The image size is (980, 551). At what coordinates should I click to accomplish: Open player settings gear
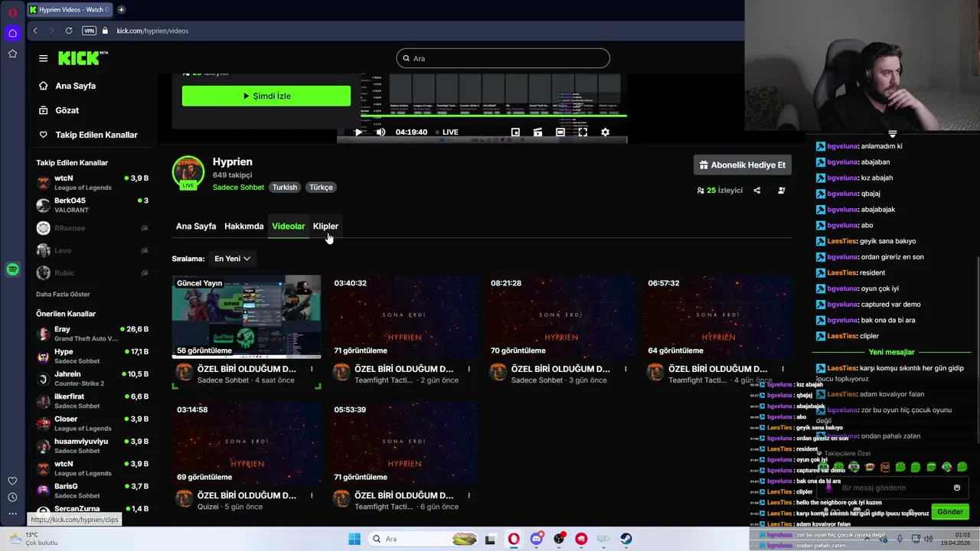605,132
